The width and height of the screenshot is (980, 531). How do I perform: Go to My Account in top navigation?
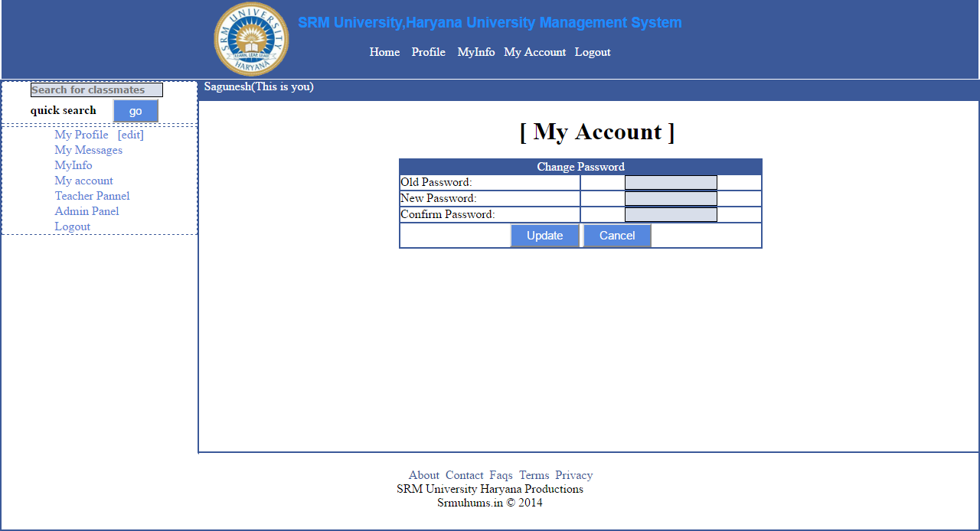coord(534,52)
